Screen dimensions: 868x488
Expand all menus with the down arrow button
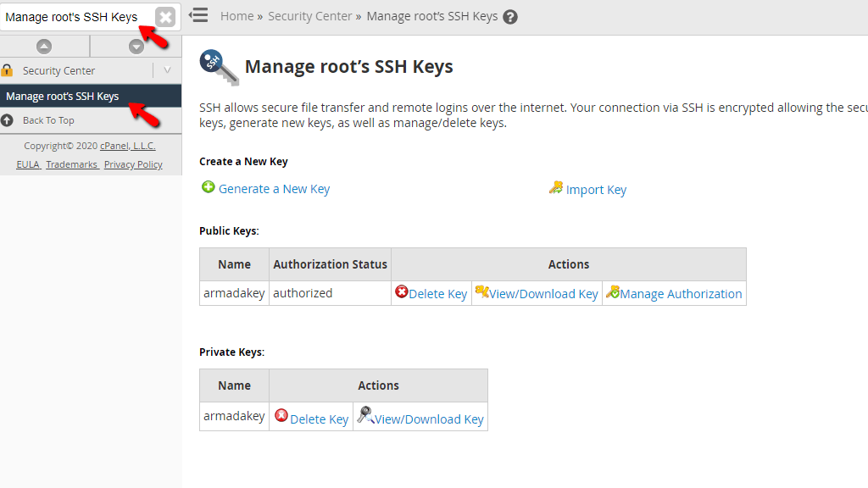point(136,47)
